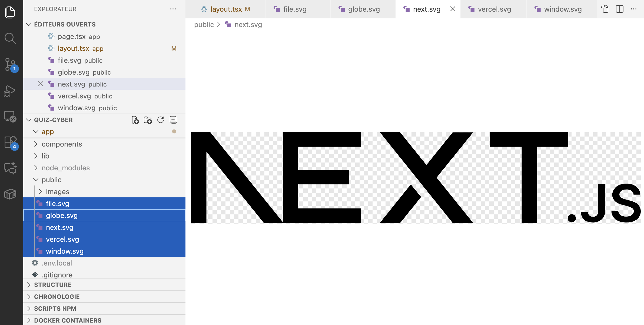
Task: Click the New Folder icon in QUIZ-CYBER
Action: point(148,120)
